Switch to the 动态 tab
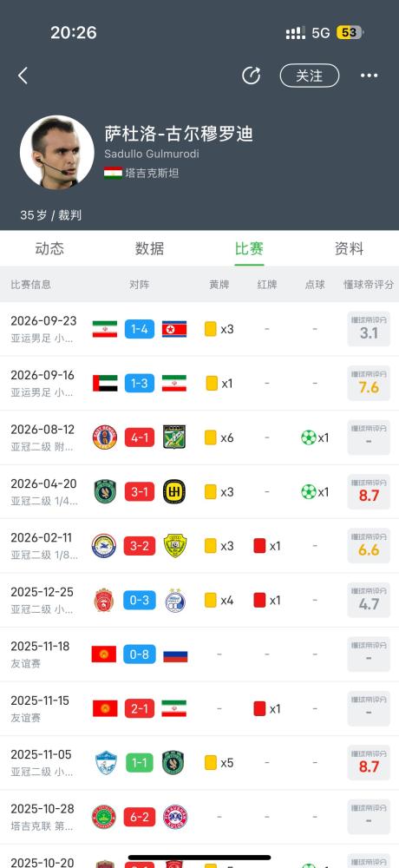 pyautogui.click(x=49, y=248)
